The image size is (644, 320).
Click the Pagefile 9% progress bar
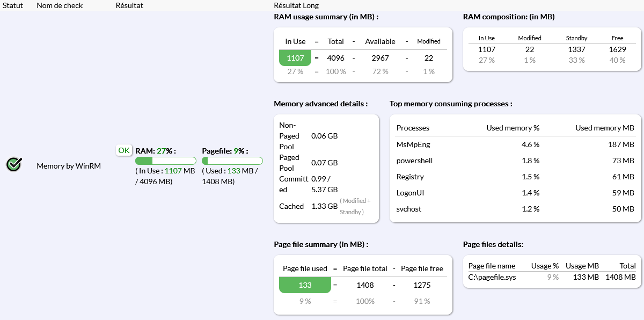(232, 161)
